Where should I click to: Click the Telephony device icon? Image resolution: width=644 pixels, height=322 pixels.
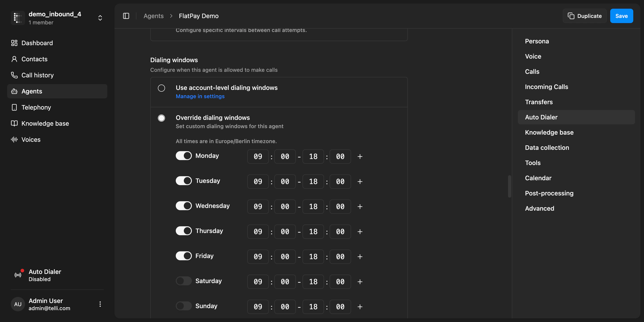[x=14, y=107]
